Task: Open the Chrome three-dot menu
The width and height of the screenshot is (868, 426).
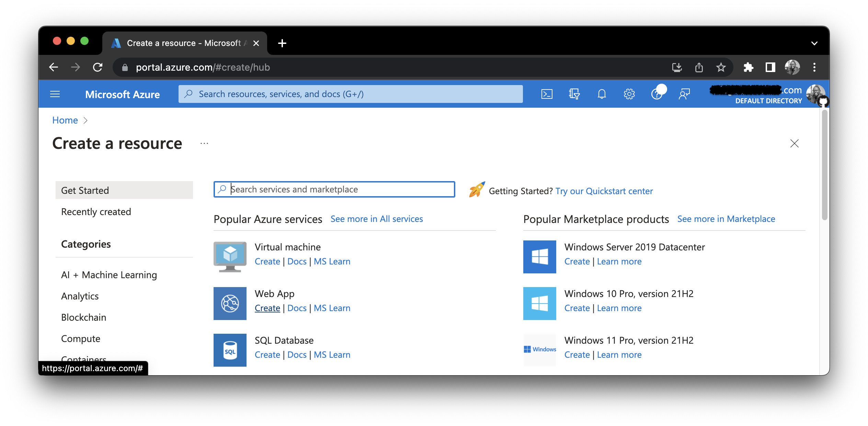Action: (814, 67)
